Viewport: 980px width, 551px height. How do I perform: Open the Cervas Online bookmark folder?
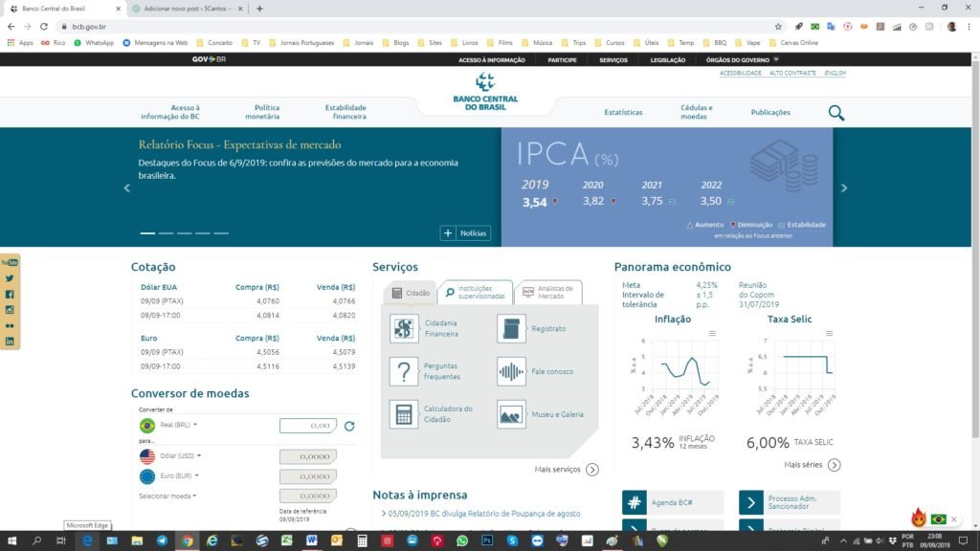point(793,43)
